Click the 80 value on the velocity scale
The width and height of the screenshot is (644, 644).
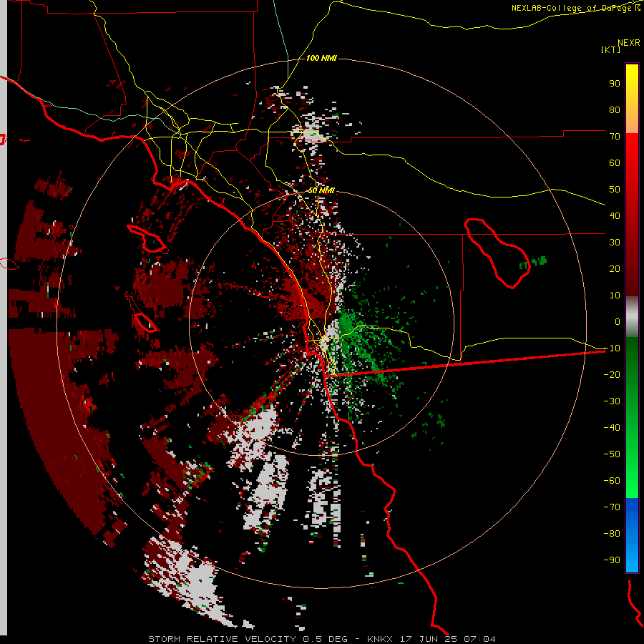coord(615,110)
